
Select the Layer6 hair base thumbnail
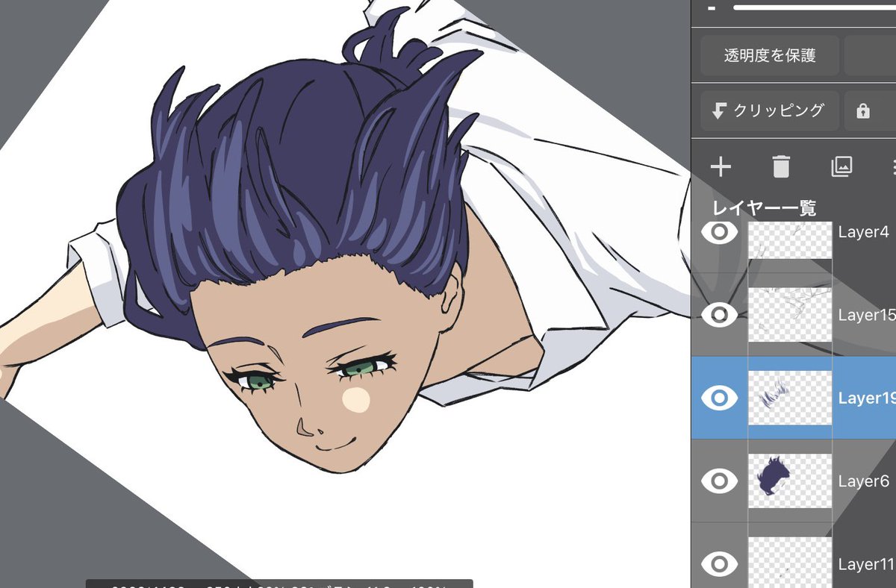790,481
